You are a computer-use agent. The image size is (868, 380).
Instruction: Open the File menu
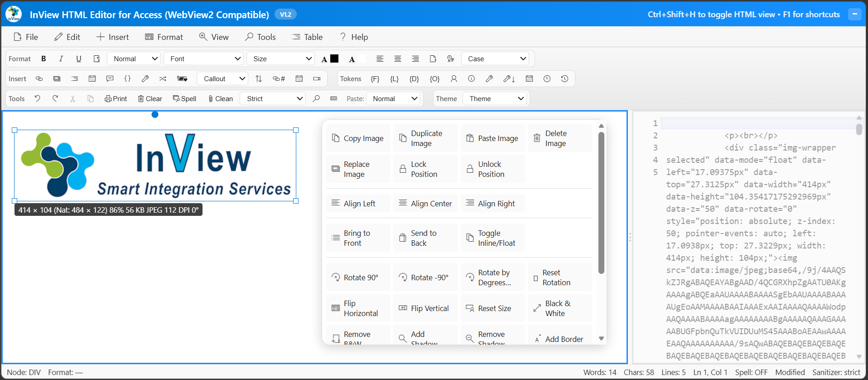(26, 37)
